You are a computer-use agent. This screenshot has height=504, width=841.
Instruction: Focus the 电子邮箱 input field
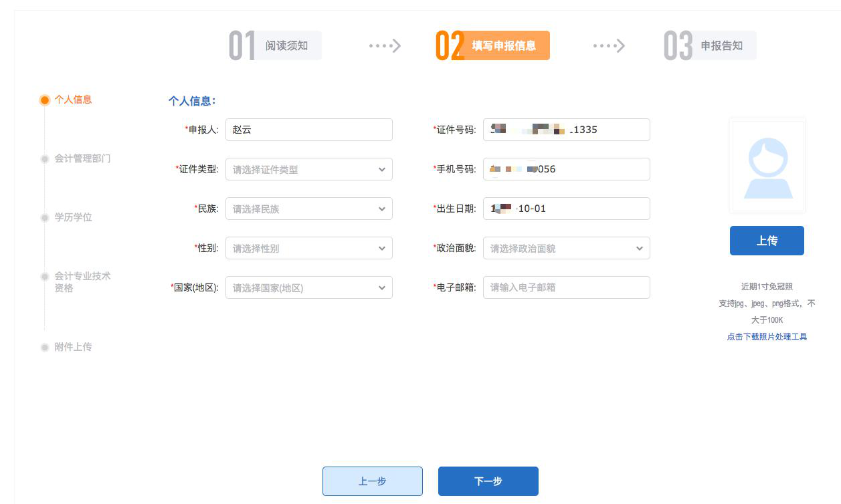[566, 287]
